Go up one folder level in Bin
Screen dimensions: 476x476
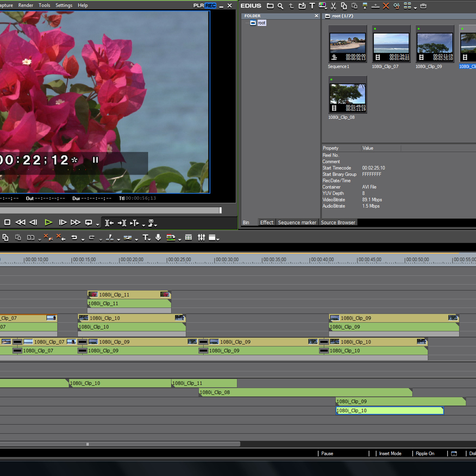tap(291, 6)
